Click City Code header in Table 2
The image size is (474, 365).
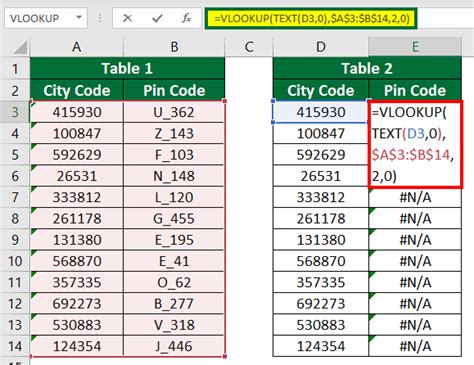tap(321, 90)
